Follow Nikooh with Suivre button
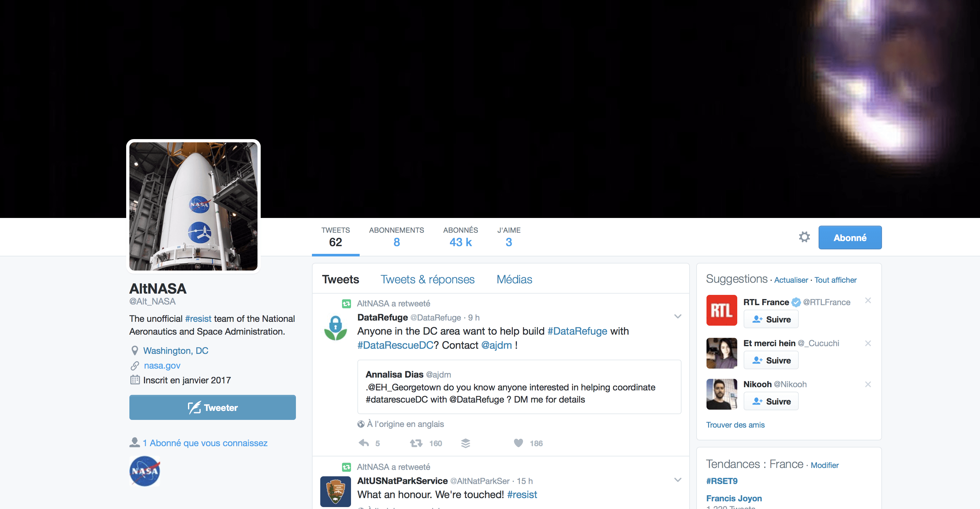The height and width of the screenshot is (509, 980). point(771,401)
